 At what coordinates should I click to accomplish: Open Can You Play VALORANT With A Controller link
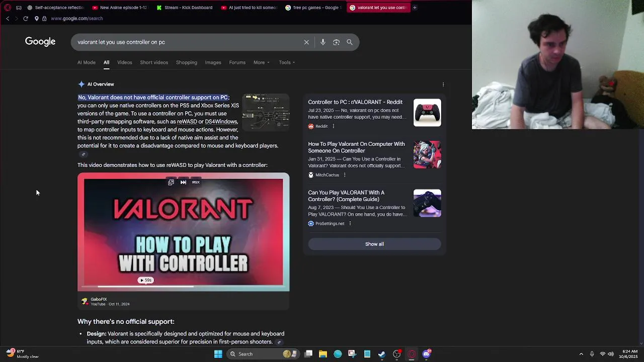point(346,196)
